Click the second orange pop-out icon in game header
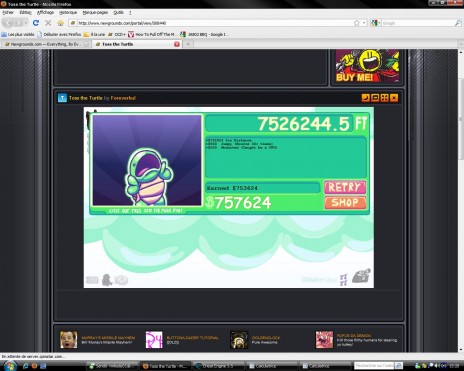 [x=375, y=98]
